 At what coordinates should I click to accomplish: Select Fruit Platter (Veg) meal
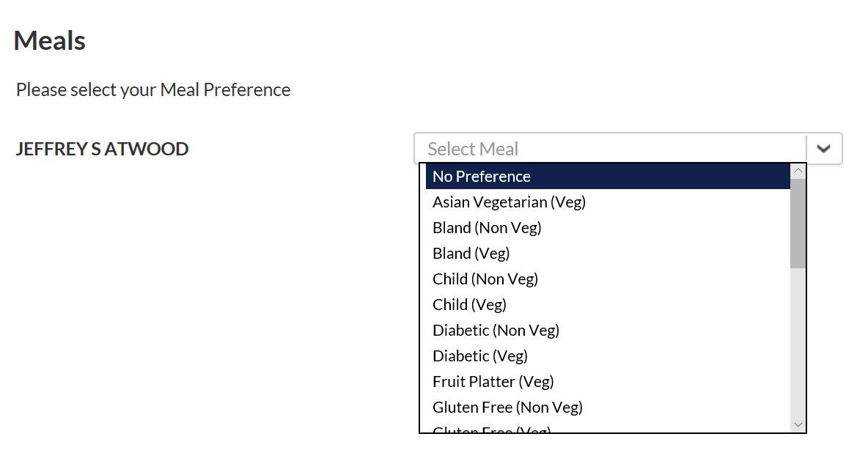[493, 381]
